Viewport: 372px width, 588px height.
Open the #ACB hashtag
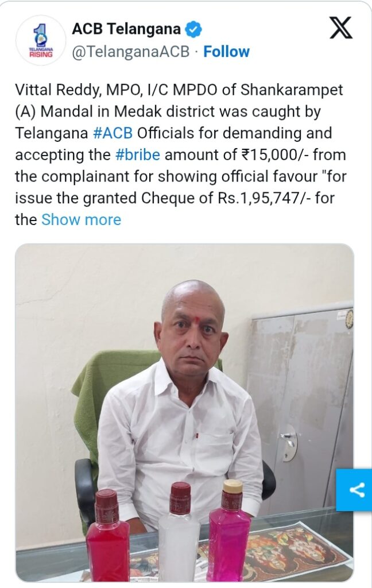113,133
